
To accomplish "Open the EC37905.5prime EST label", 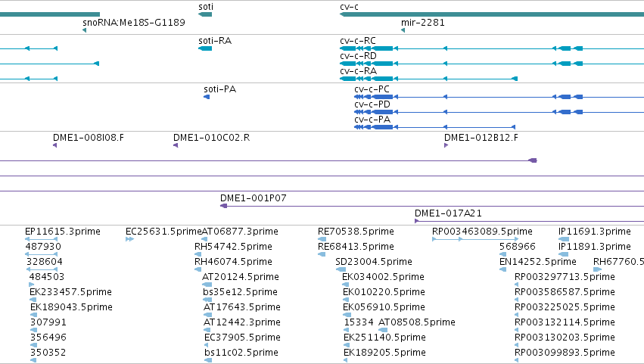I will tap(242, 338).
